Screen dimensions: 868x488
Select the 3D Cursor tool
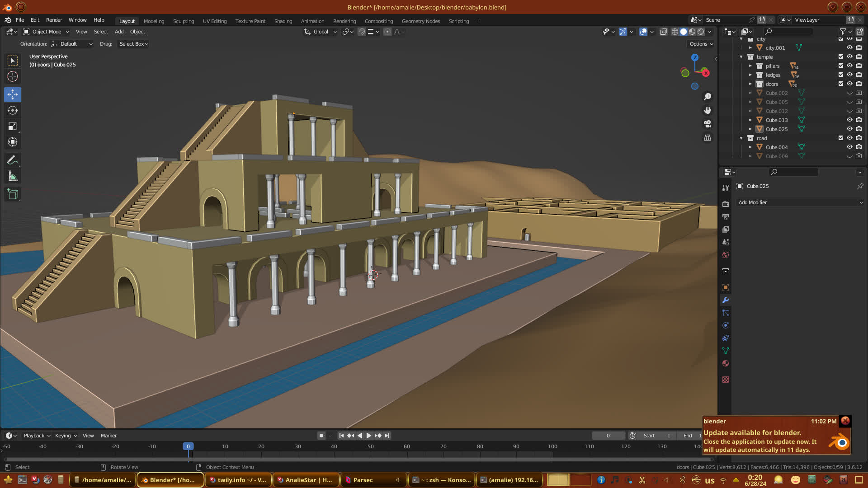coord(13,76)
